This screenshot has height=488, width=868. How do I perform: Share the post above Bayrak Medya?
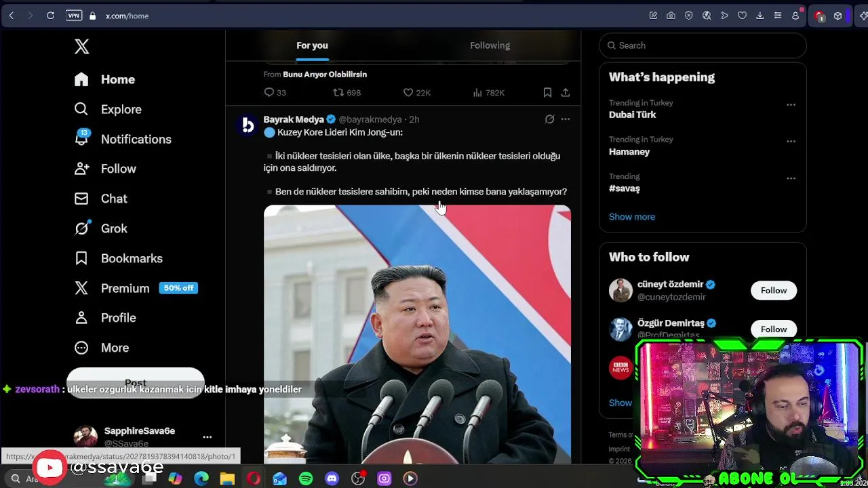(x=565, y=92)
